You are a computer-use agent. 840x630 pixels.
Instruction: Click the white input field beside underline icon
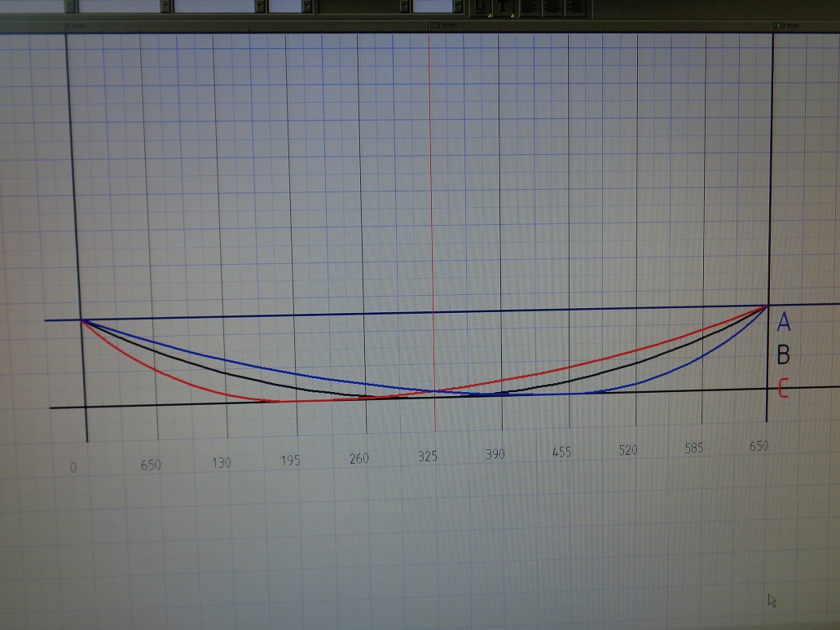(x=433, y=6)
